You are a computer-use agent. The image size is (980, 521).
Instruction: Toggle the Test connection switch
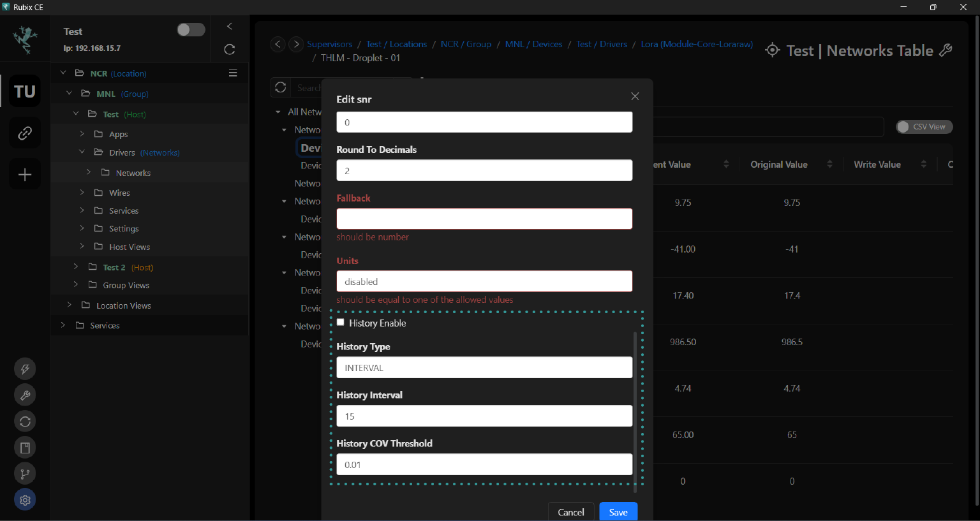(191, 30)
